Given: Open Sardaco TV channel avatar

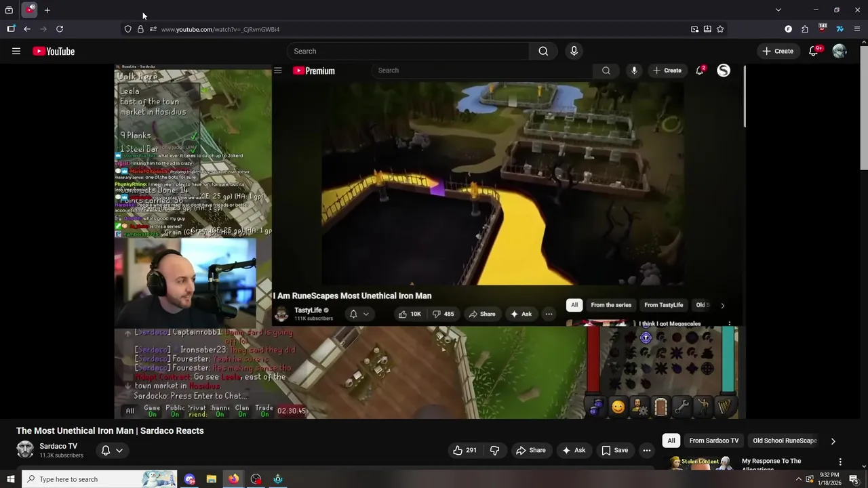Looking at the screenshot, I should pyautogui.click(x=25, y=450).
